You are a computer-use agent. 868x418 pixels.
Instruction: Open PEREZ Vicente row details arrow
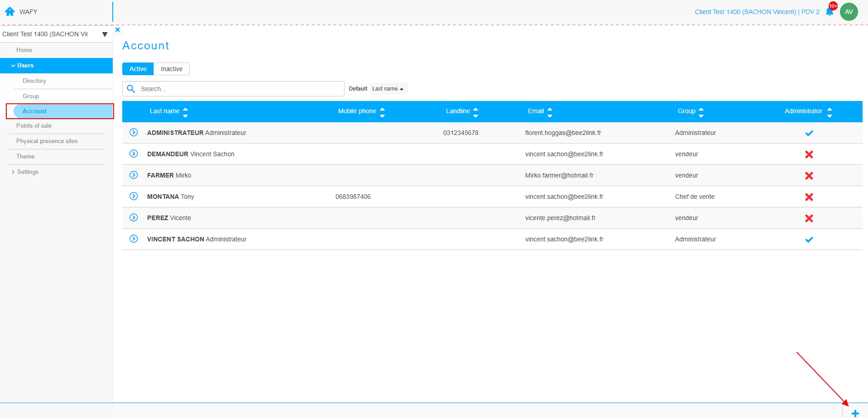tap(134, 217)
